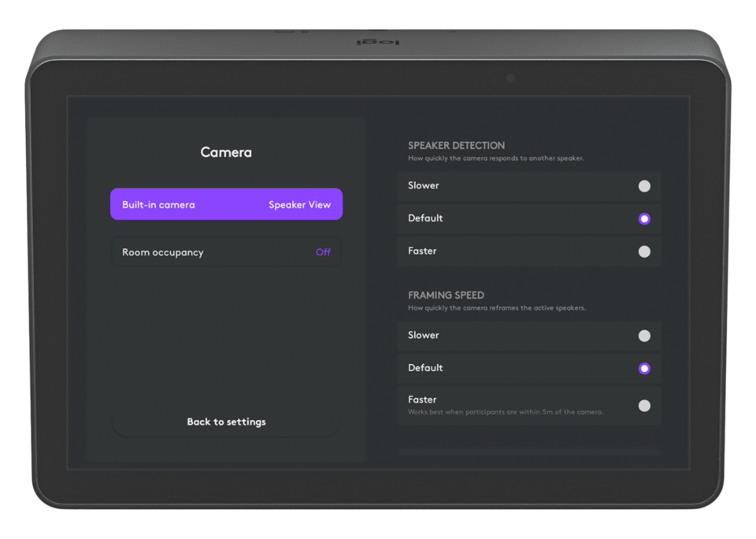Image resolution: width=756 pixels, height=539 pixels.
Task: Click the framing speed description text
Action: click(496, 308)
